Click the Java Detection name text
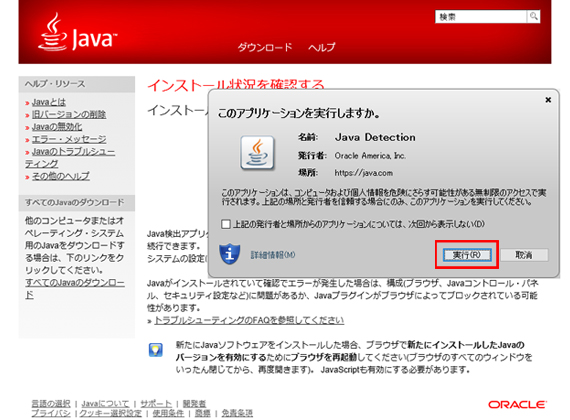The image size is (570, 420). (x=375, y=137)
